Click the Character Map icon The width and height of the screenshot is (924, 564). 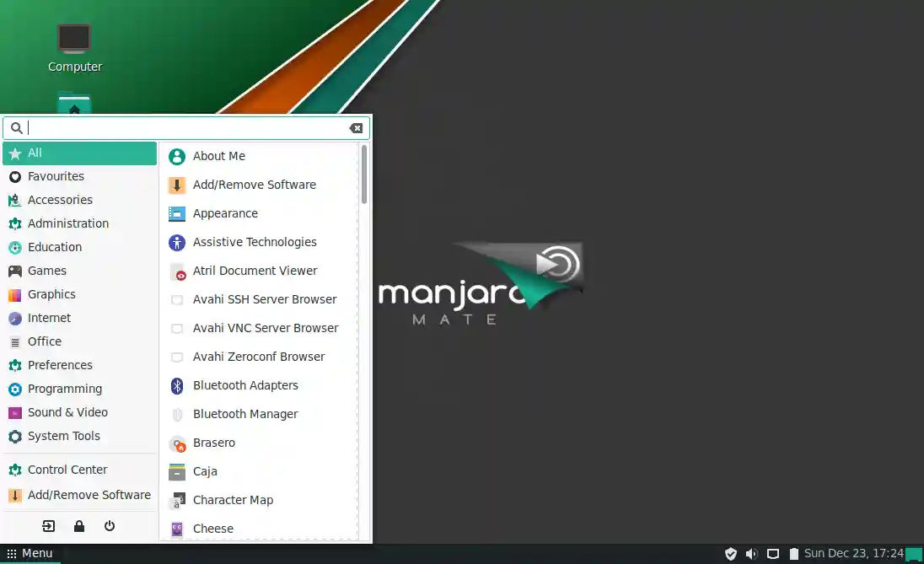click(x=177, y=501)
